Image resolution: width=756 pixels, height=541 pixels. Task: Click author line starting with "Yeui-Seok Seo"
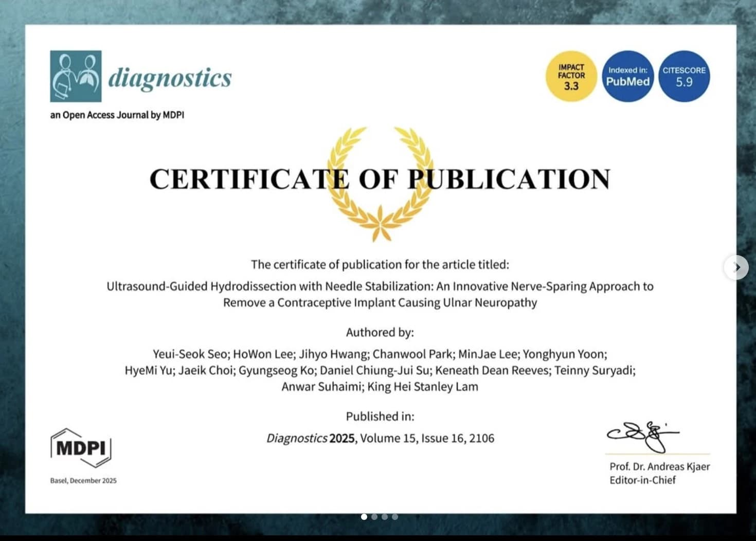380,354
